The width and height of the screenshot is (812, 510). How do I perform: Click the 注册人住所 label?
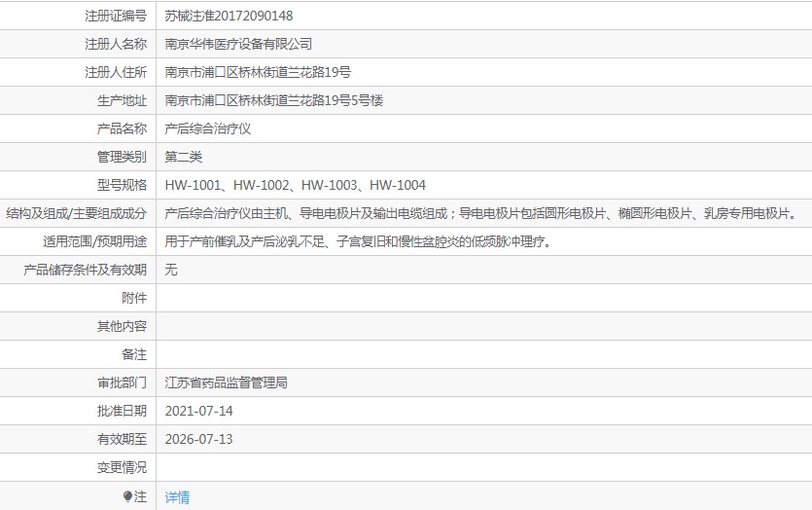click(116, 72)
